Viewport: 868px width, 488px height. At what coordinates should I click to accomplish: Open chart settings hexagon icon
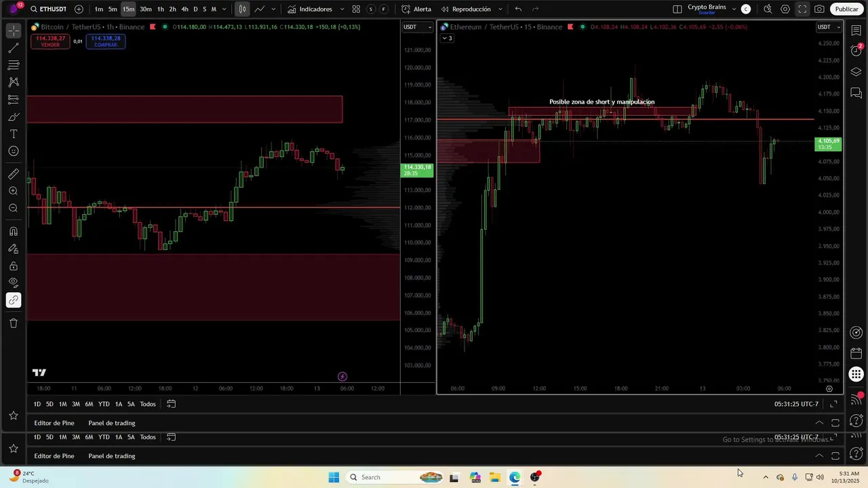point(785,9)
